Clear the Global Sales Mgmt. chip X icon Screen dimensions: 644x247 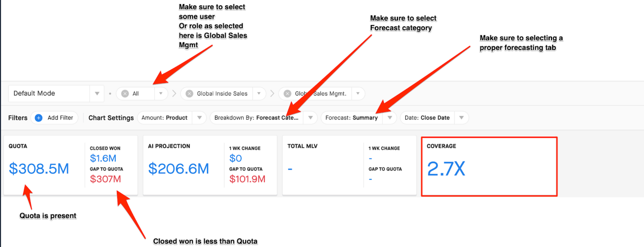(x=287, y=94)
